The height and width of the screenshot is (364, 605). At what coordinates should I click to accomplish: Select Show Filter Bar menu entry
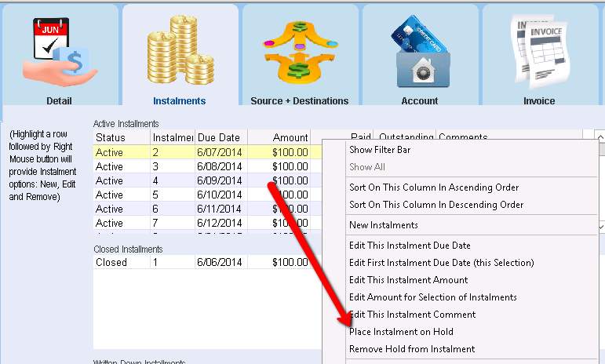point(380,150)
